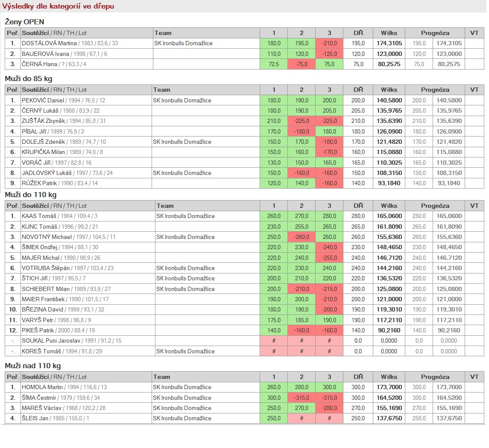Select PEKOVIĆ Daniel's name cell

click(86, 100)
